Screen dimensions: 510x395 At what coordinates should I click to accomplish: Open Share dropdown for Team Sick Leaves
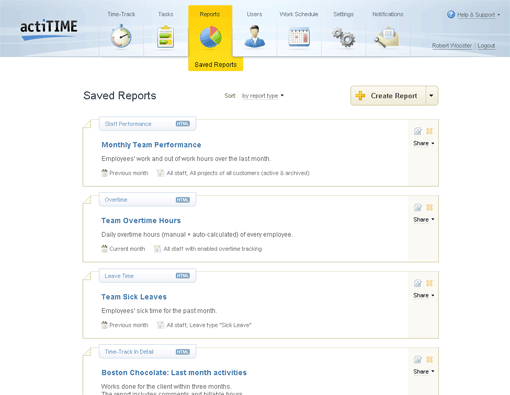[424, 295]
